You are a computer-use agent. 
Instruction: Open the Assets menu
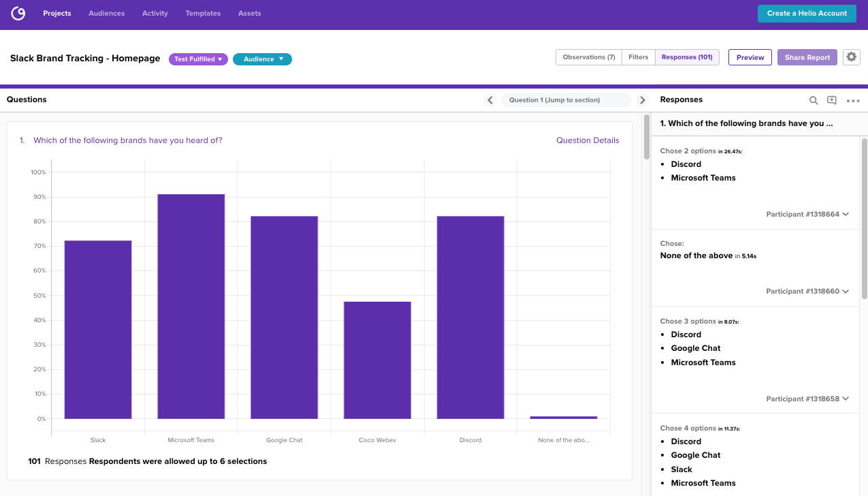[x=250, y=14]
